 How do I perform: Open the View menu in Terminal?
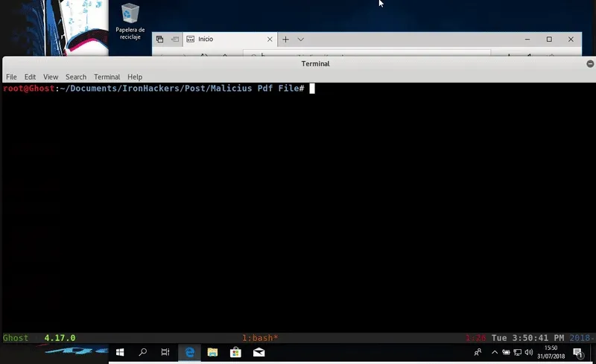(x=51, y=77)
